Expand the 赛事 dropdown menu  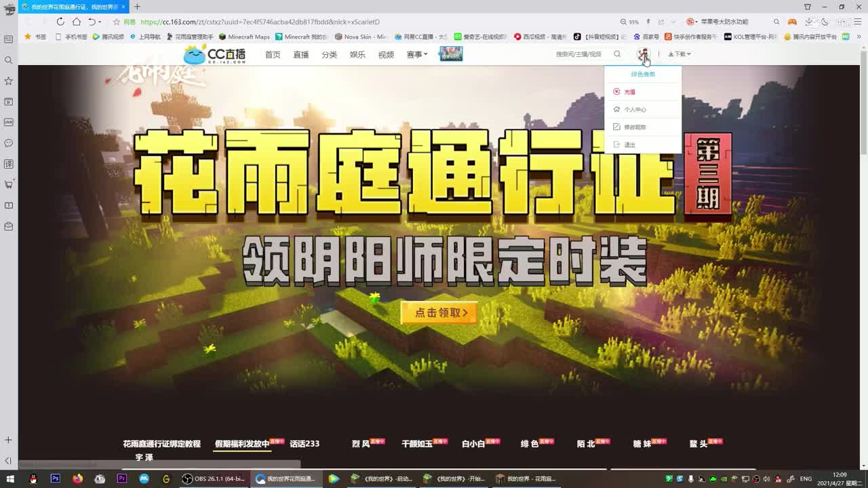pyautogui.click(x=417, y=54)
